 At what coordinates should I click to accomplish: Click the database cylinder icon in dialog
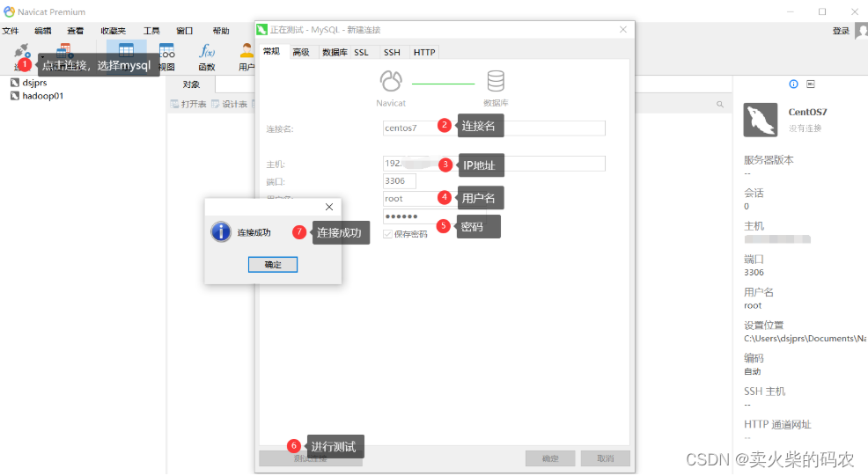tap(496, 81)
